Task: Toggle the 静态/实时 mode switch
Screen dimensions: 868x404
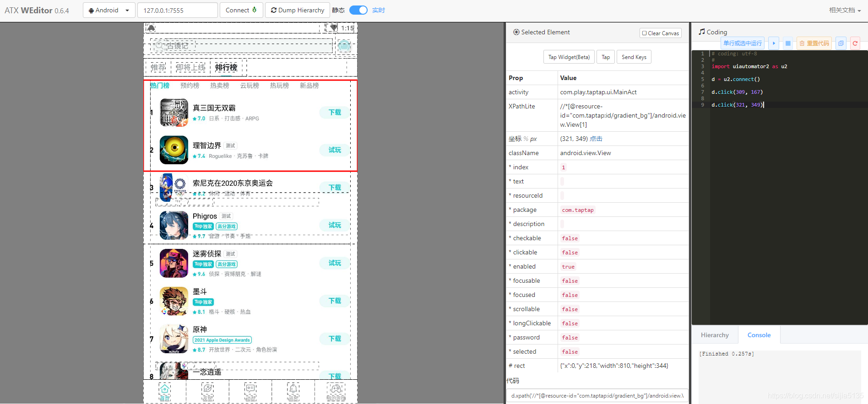Action: click(358, 10)
